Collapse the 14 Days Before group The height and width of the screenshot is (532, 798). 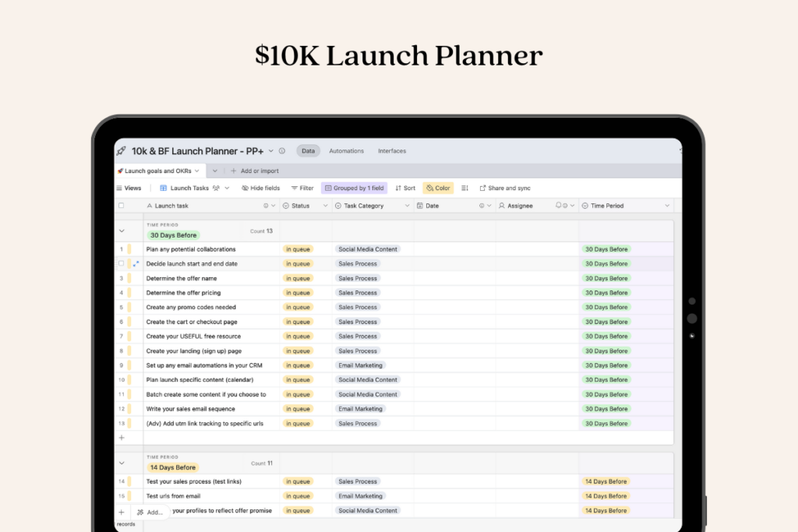[x=122, y=463]
